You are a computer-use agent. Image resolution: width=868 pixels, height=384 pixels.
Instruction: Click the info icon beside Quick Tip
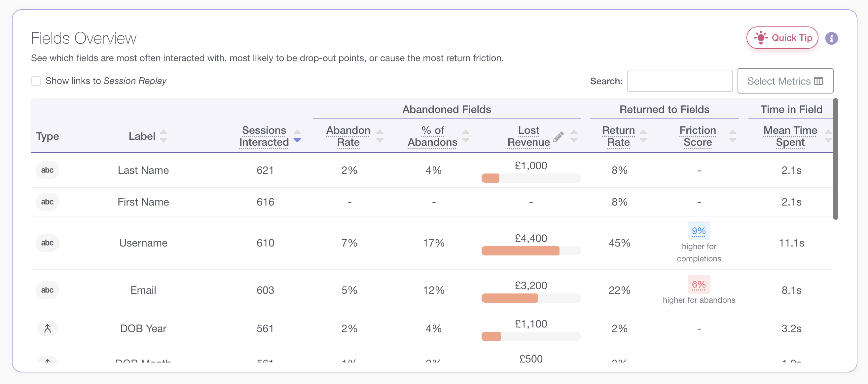[831, 38]
